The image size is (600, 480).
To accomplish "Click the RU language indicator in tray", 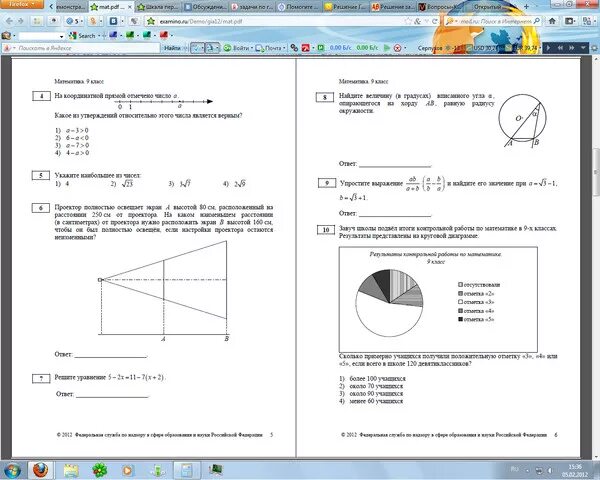I will pos(515,469).
